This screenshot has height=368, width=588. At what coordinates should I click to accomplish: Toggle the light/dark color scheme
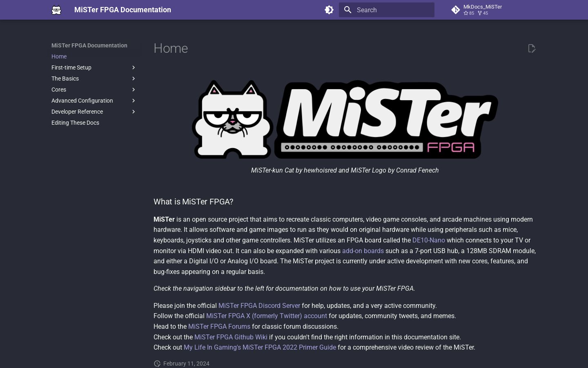click(x=329, y=10)
